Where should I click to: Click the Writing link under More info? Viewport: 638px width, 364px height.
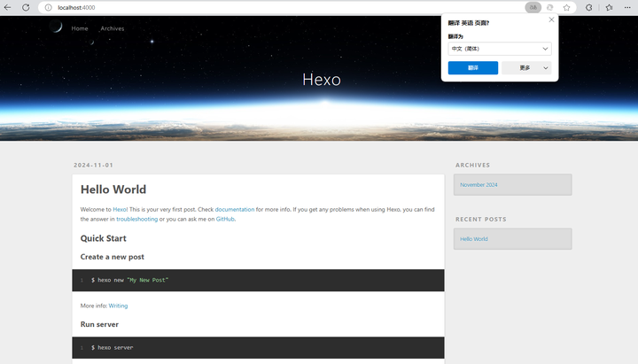tap(118, 306)
